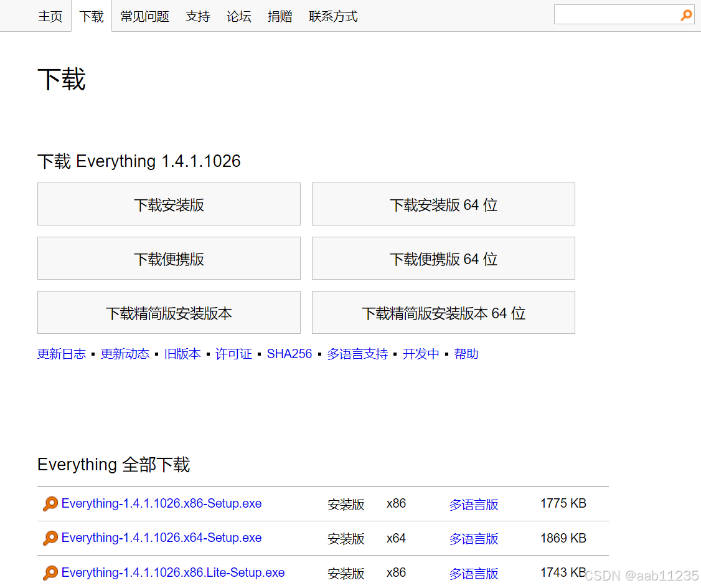Image resolution: width=701 pixels, height=588 pixels.
Task: Open the 联系方式 navigation item
Action: (x=333, y=17)
